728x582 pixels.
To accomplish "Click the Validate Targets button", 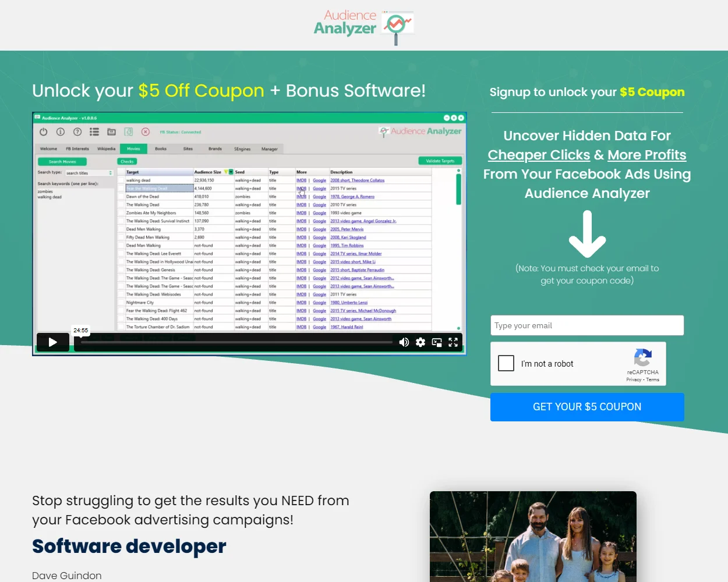I will 440,161.
